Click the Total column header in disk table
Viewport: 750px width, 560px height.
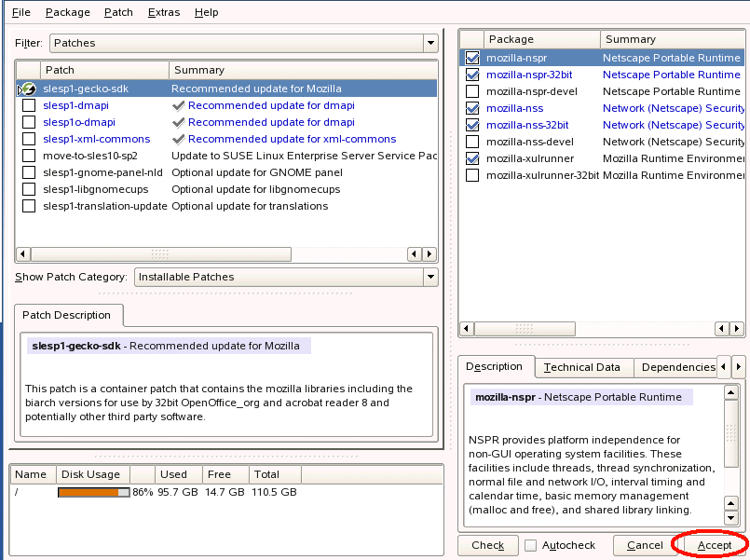tap(275, 474)
